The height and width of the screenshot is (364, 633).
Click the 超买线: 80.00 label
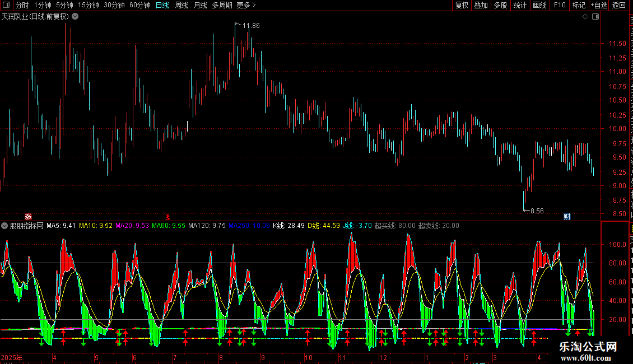[395, 226]
